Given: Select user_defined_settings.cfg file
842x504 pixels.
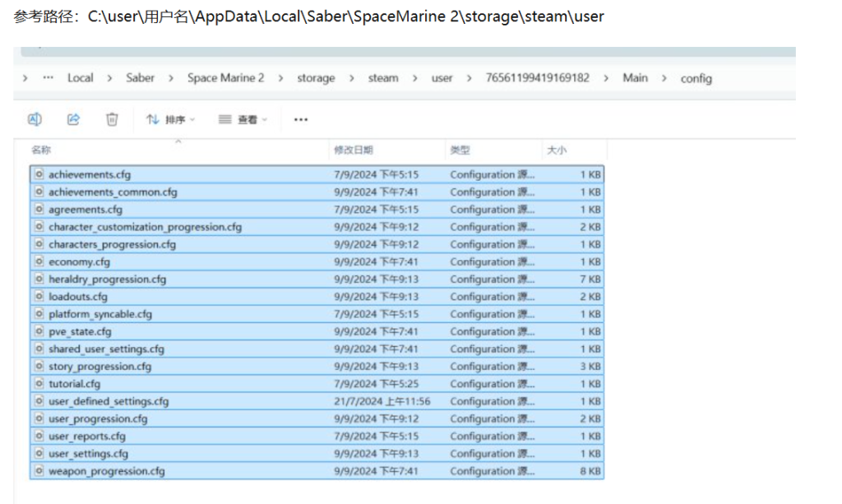Looking at the screenshot, I should (x=317, y=401).
